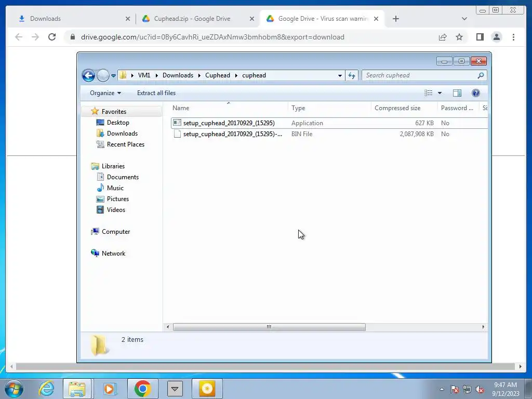Open the Organize menu
The image size is (532, 399).
tap(105, 93)
